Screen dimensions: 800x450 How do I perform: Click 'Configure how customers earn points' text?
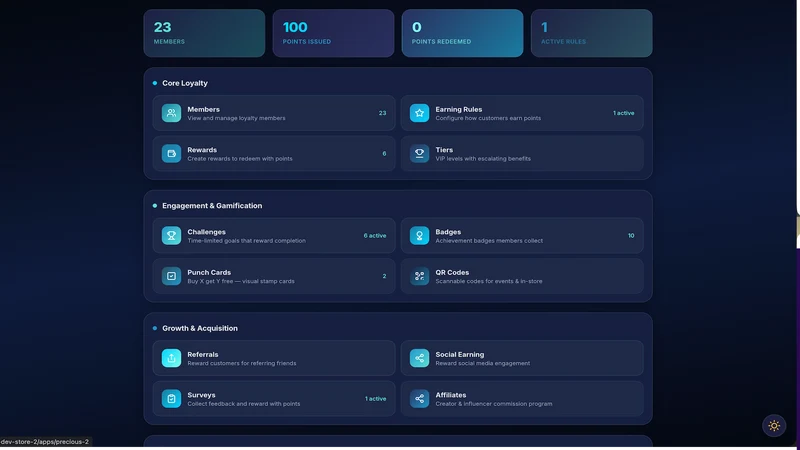click(x=488, y=118)
